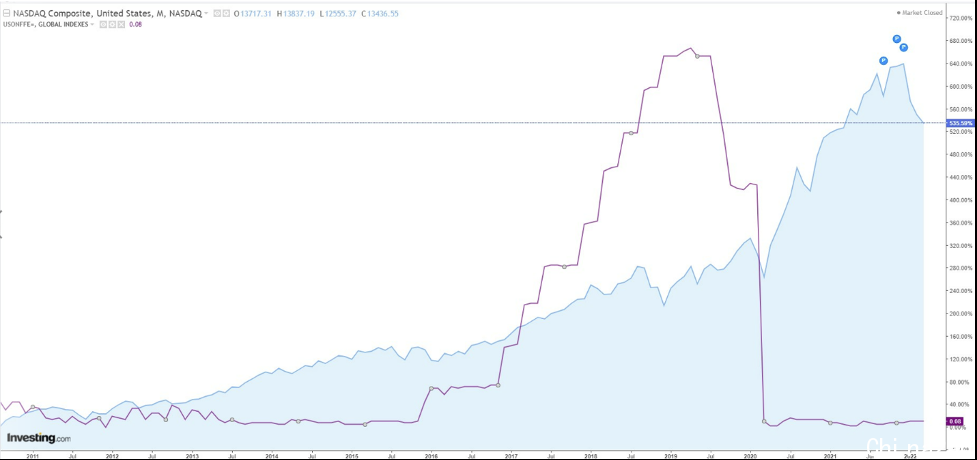The height and width of the screenshot is (460, 977).
Task: Toggle visibility of the NASDAQ Composite series
Action: click(217, 14)
